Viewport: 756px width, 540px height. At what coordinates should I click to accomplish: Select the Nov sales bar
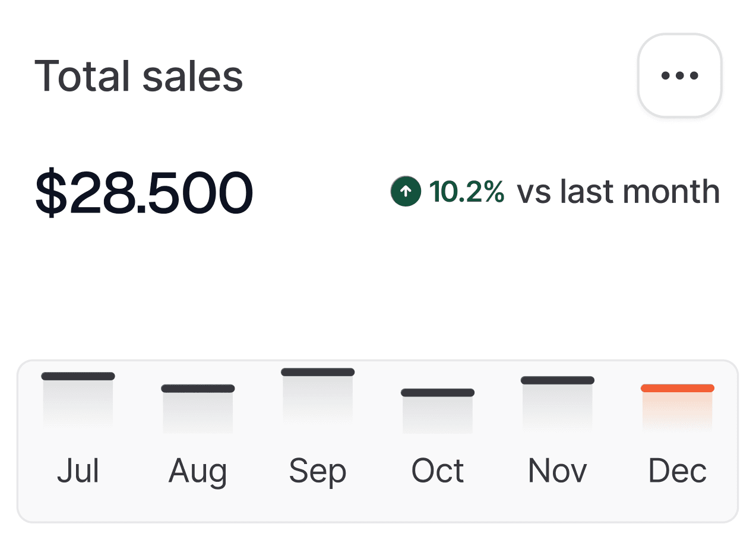(558, 404)
